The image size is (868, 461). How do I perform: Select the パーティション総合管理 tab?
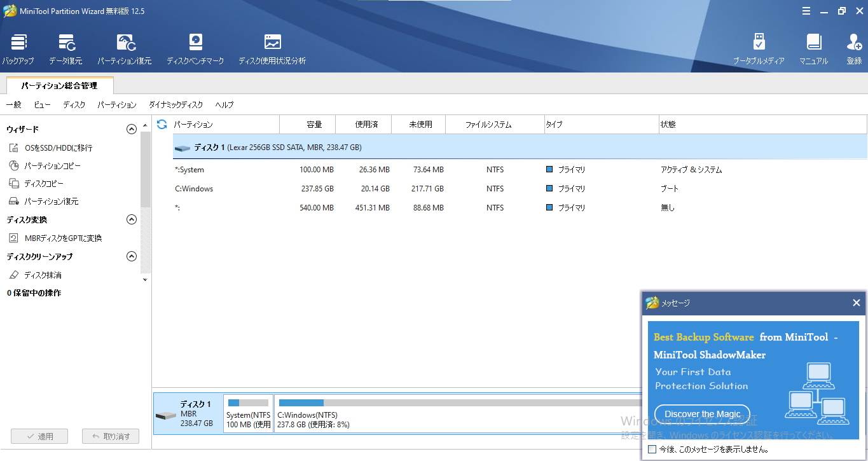(60, 85)
